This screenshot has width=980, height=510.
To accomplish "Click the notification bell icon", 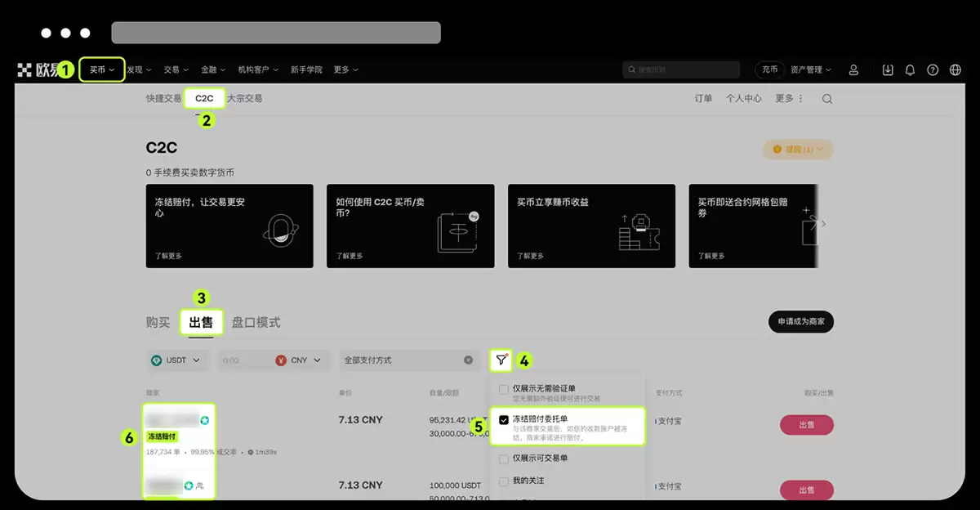I will pos(910,69).
